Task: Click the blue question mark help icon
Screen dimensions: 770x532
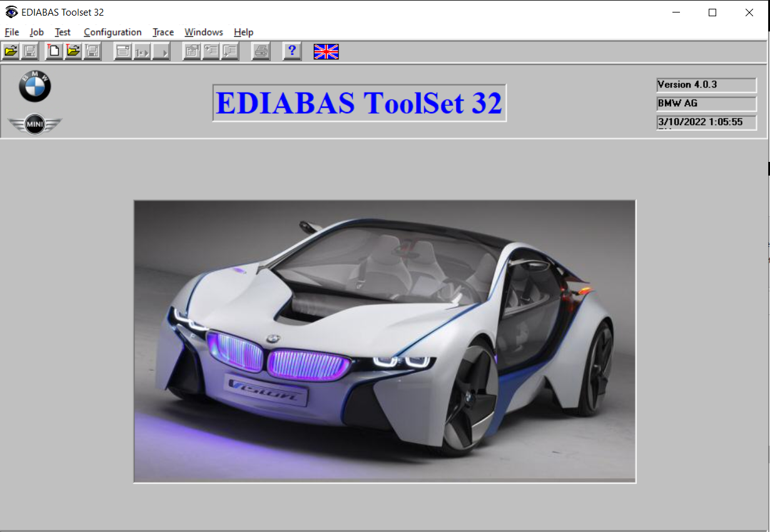Action: (x=292, y=51)
